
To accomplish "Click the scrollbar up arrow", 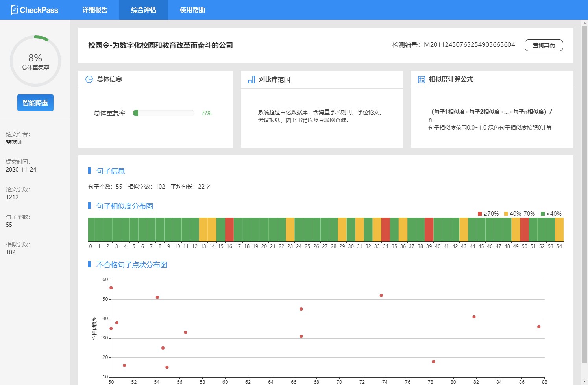I will (584, 23).
